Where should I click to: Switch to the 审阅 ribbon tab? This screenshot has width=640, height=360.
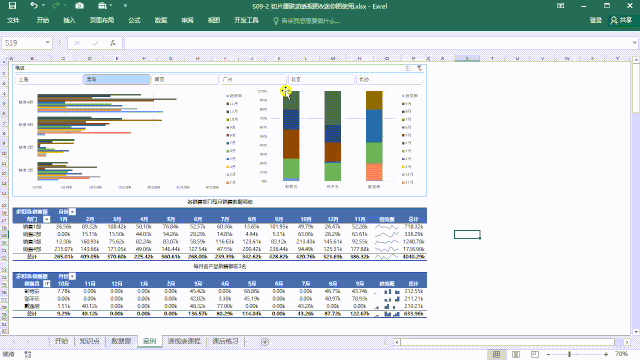click(x=187, y=20)
